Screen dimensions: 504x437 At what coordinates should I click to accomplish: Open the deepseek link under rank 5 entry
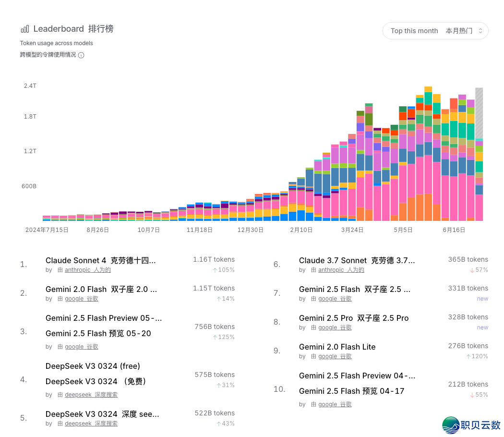(x=91, y=424)
